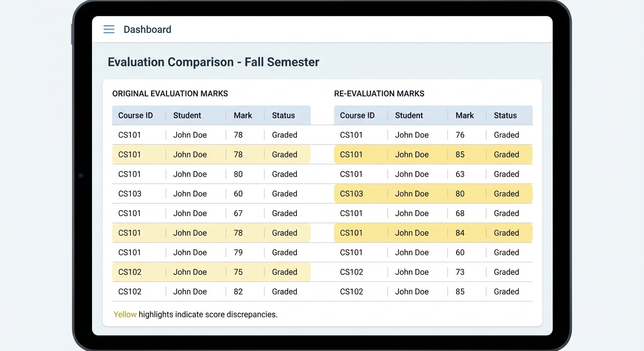Click the ORIGINAL EVALUATION MARKS section heading

coord(170,93)
